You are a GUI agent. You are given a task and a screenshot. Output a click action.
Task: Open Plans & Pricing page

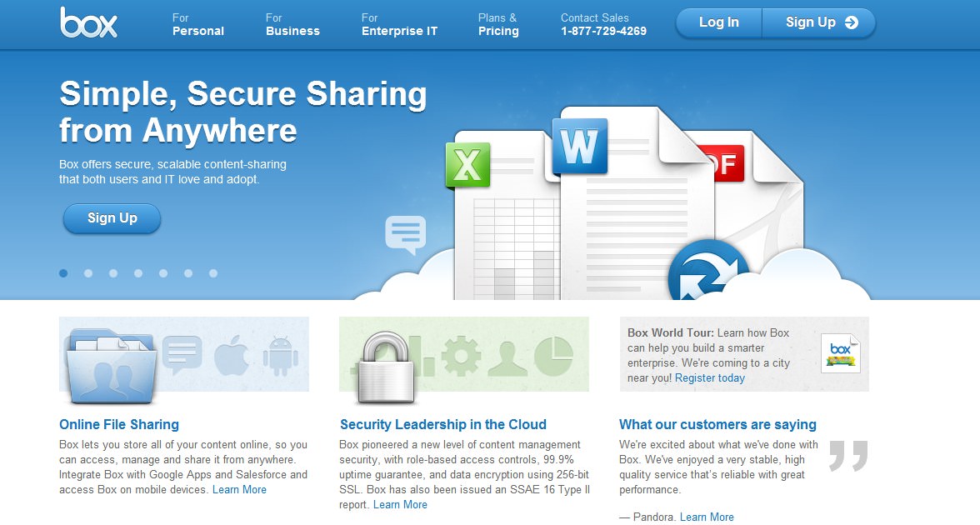click(x=498, y=24)
